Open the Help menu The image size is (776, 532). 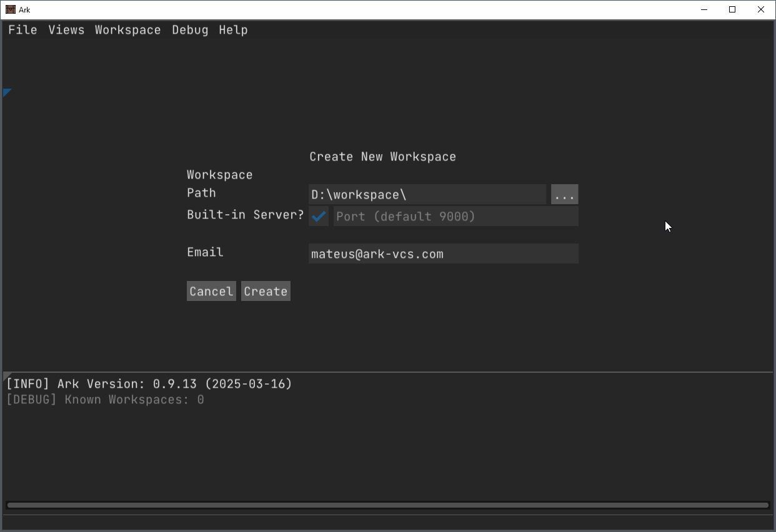click(x=233, y=30)
